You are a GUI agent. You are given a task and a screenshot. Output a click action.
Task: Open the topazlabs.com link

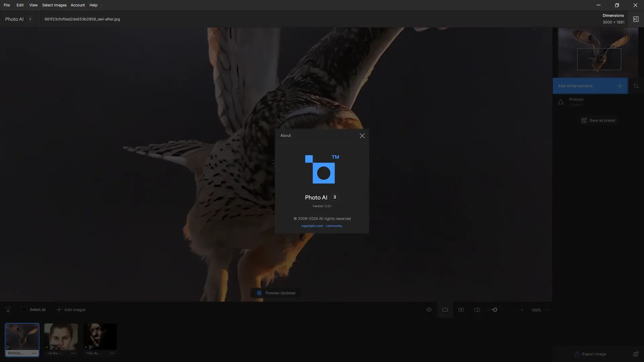click(x=312, y=226)
